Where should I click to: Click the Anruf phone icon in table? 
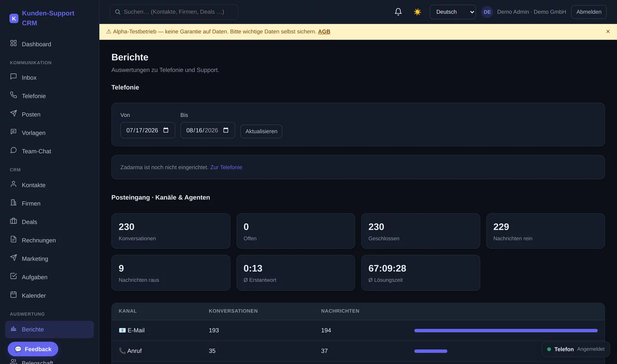point(122,351)
